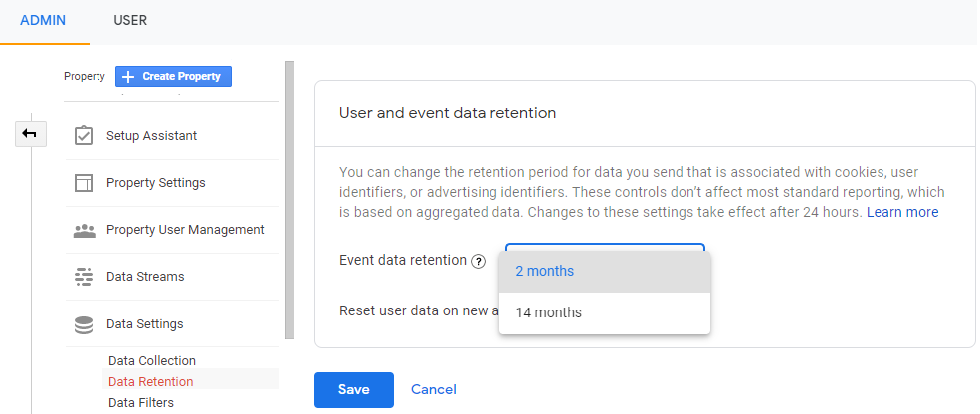980x414 pixels.
Task: Click the Property User Management people icon
Action: [85, 230]
